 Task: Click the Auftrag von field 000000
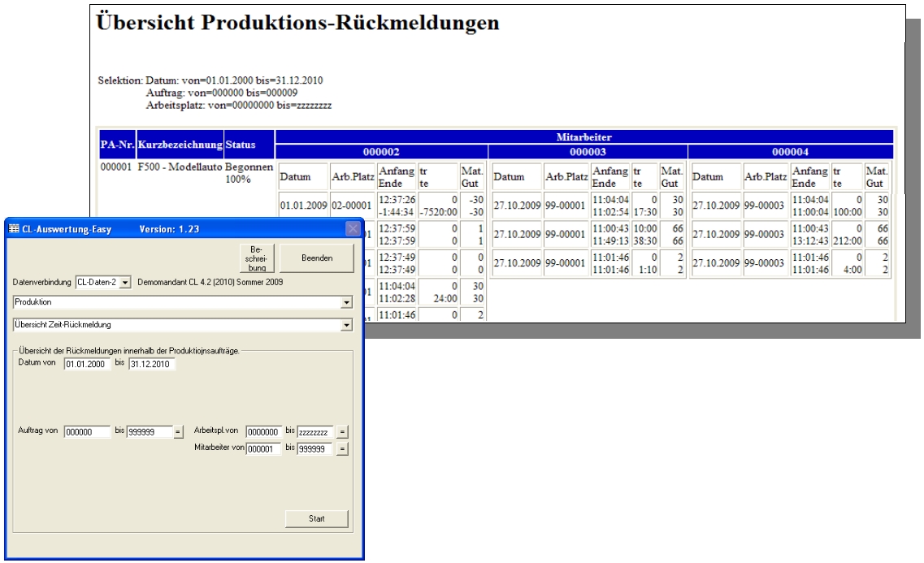[87, 431]
